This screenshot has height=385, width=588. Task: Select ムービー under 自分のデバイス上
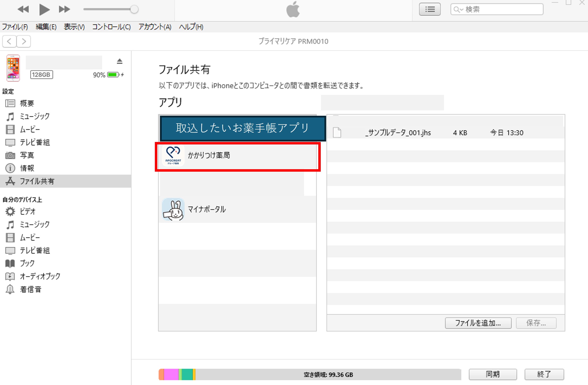click(x=66, y=237)
